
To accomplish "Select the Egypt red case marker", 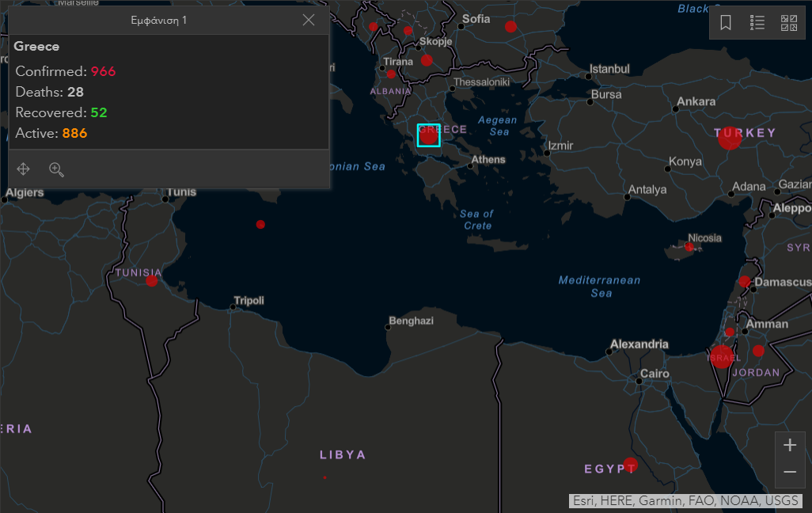I will [x=630, y=464].
